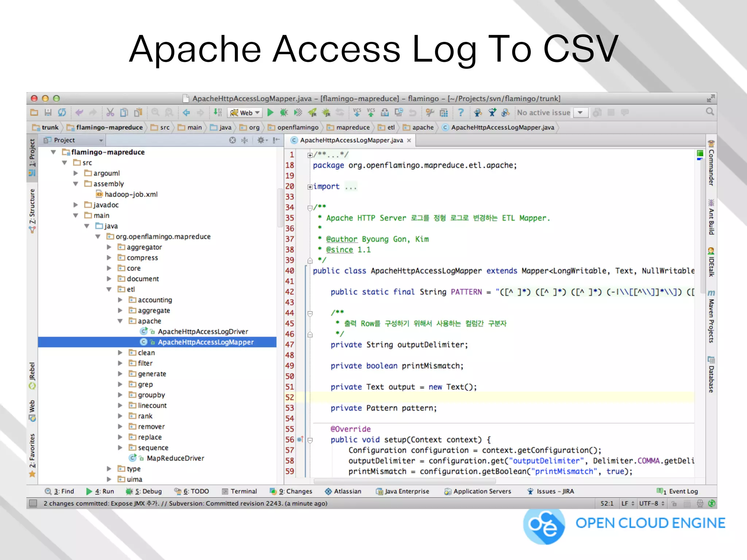Image resolution: width=747 pixels, height=560 pixels.
Task: Click the Help question mark icon
Action: [x=461, y=113]
